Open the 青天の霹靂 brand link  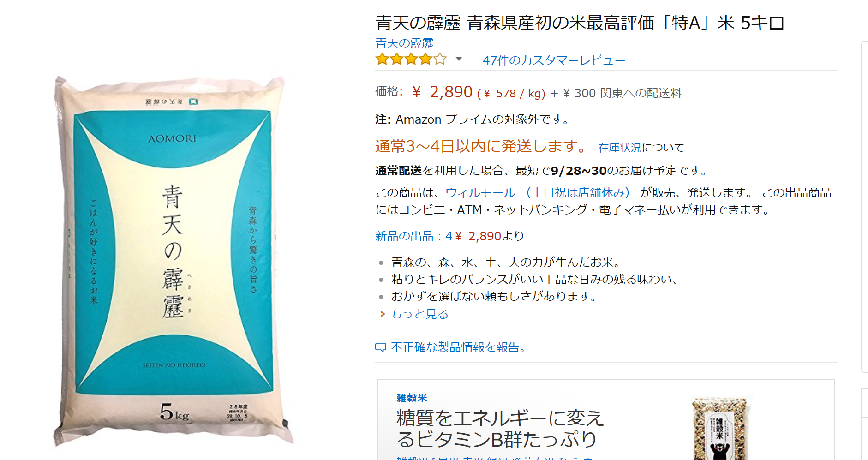point(404,43)
